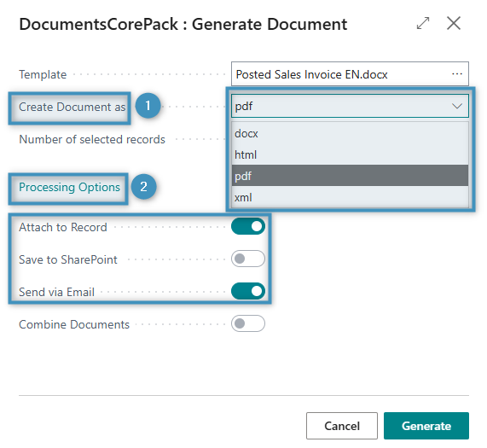Collapse the Create Document as dropdown chevron

pyautogui.click(x=457, y=107)
